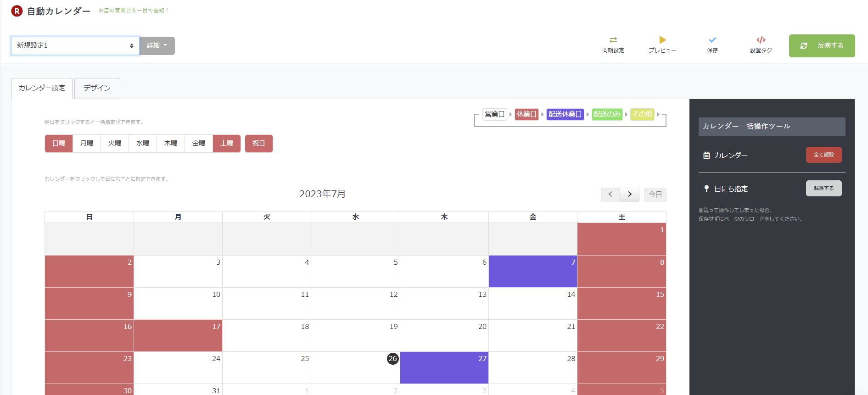Toggle 木曜 weekday bulk setting
Viewport: 868px width, 395px height.
(x=171, y=144)
